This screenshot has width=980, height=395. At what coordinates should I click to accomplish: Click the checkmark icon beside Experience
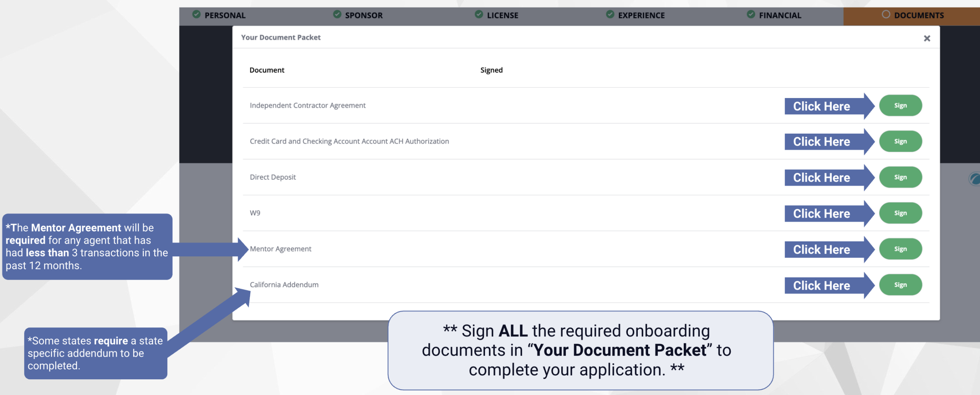(610, 15)
